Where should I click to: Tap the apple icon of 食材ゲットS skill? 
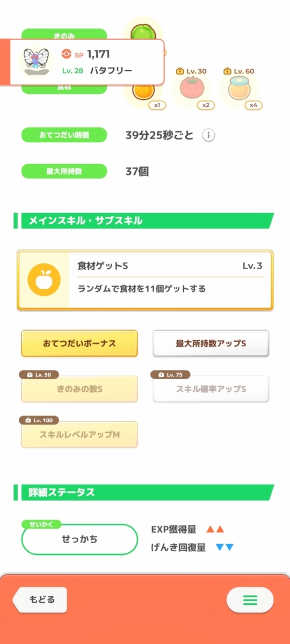(x=44, y=280)
